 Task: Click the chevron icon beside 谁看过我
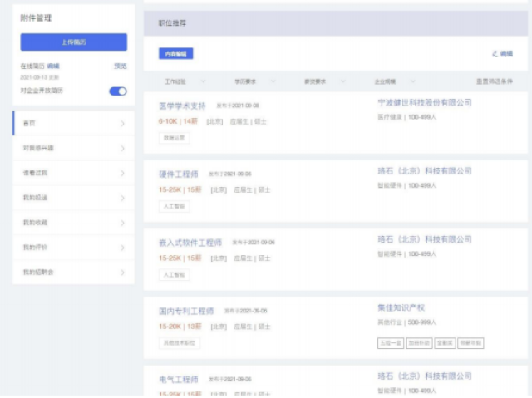[122, 173]
